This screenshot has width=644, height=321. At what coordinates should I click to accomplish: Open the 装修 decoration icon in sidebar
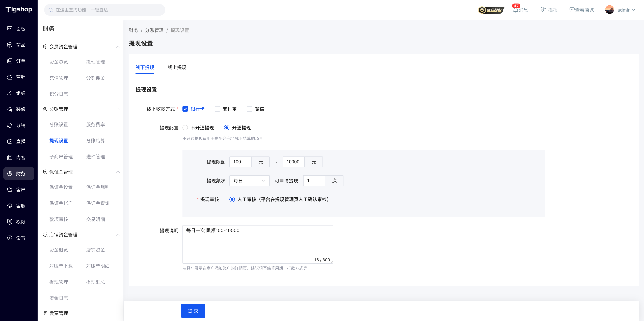[10, 109]
